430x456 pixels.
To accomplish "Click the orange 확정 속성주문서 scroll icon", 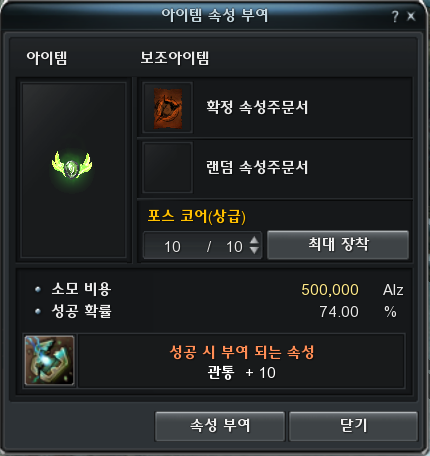I will tap(168, 108).
